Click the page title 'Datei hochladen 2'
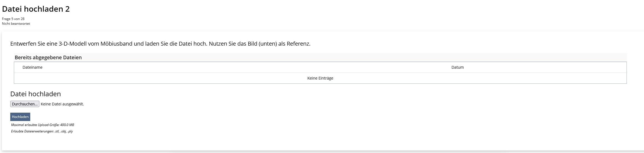Viewport: 644px width, 153px height. pyautogui.click(x=36, y=9)
